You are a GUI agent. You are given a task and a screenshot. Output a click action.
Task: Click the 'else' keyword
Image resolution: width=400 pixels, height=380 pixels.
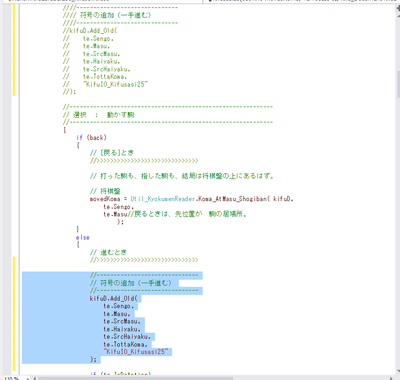point(83,237)
